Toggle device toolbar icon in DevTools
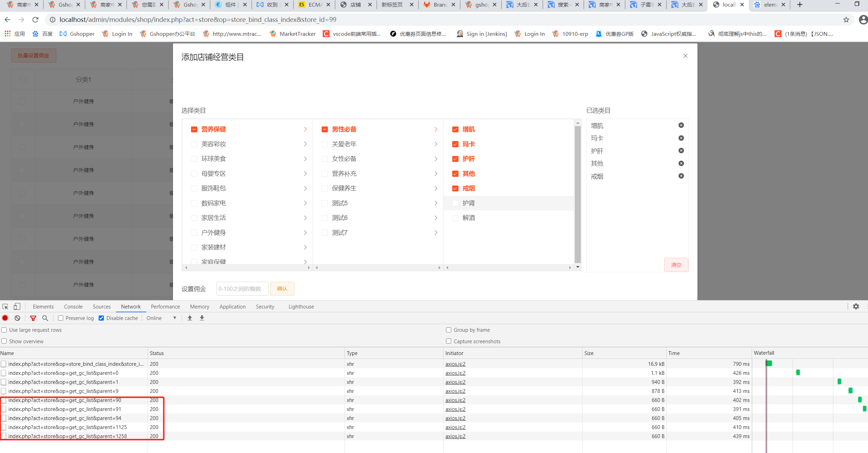The image size is (868, 453). click(17, 306)
